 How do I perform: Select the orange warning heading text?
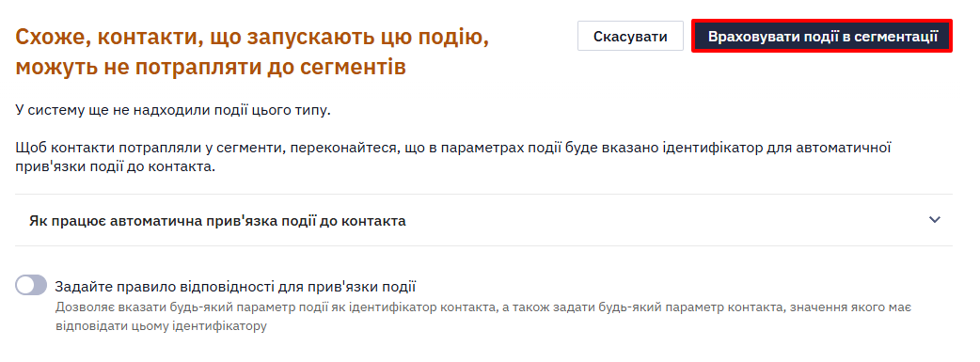(252, 52)
